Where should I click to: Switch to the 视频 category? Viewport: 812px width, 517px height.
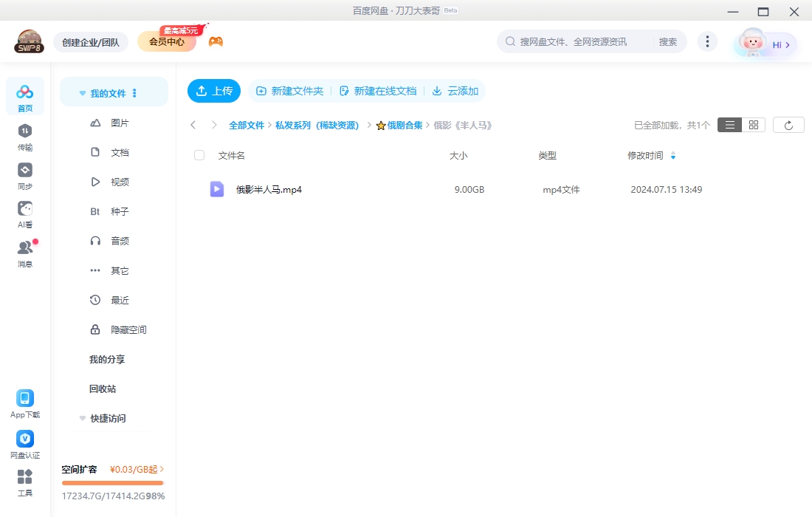119,182
